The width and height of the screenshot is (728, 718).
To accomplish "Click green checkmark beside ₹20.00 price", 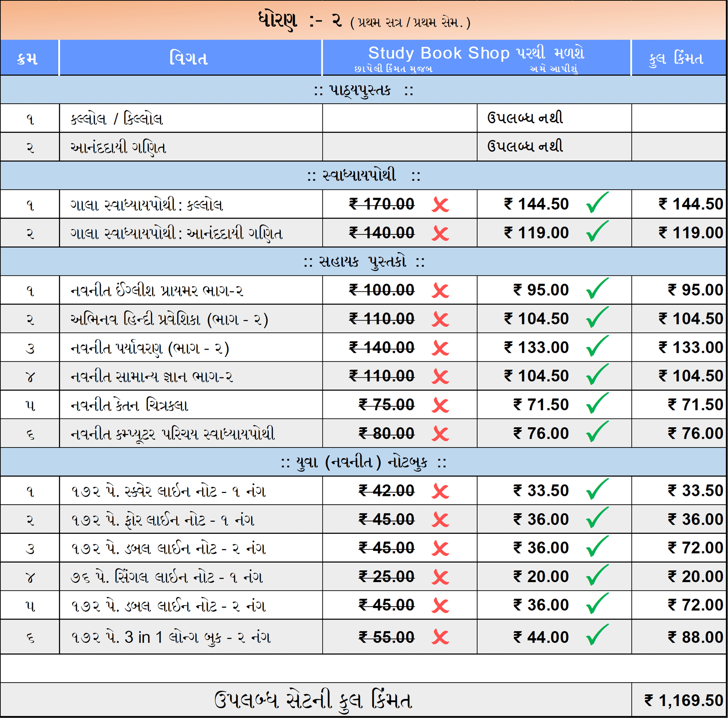I will point(597,575).
